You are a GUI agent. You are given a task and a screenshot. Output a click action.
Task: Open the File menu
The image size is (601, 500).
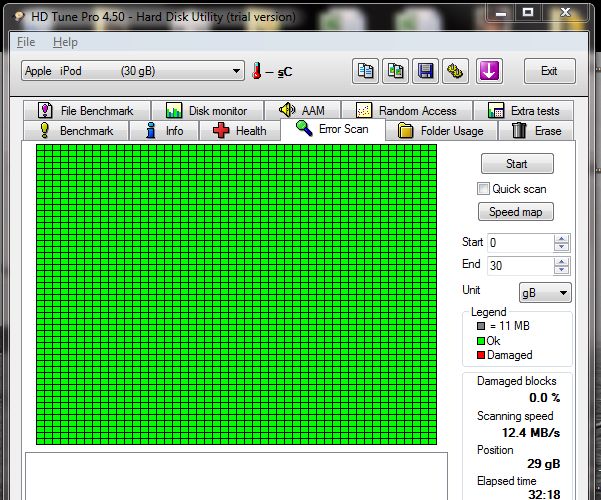(x=26, y=42)
